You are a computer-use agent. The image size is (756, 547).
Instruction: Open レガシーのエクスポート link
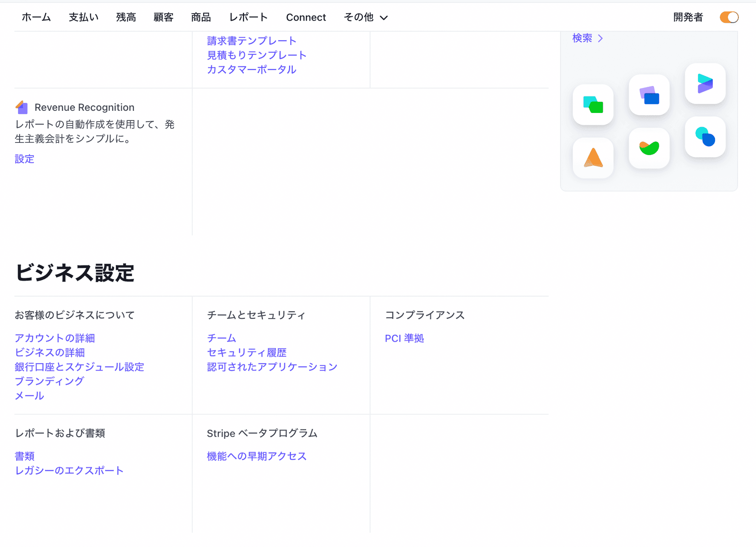point(69,471)
